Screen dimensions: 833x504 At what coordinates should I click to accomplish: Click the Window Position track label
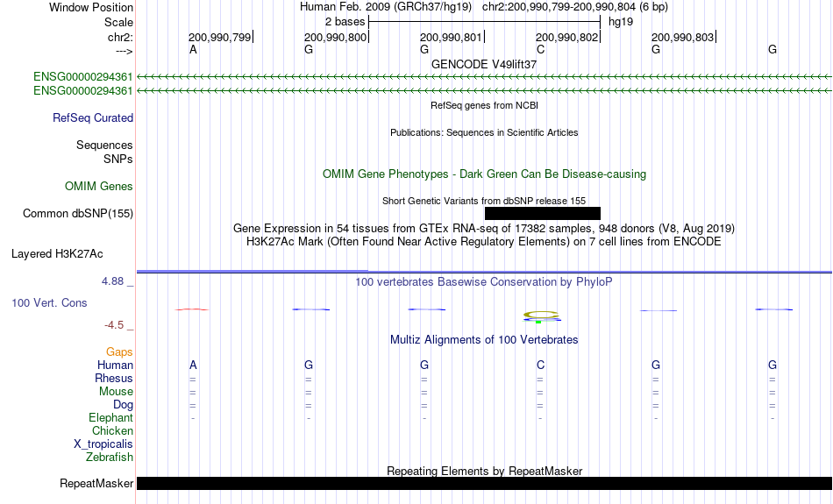click(x=91, y=7)
